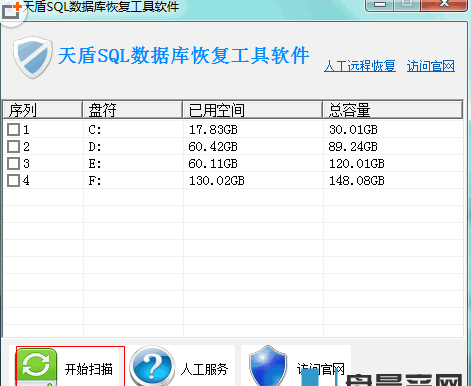Sort by 总容量 column header

pos(393,110)
